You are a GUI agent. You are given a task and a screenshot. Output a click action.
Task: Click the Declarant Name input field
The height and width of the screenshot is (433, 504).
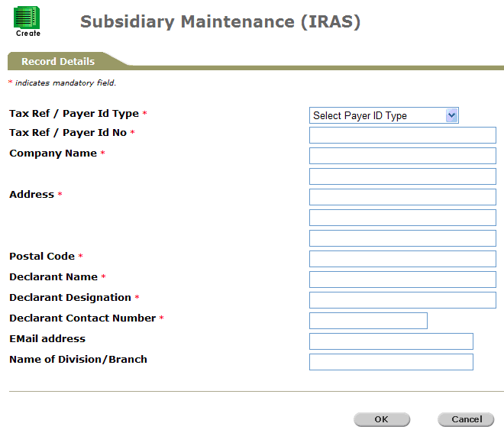coord(402,280)
